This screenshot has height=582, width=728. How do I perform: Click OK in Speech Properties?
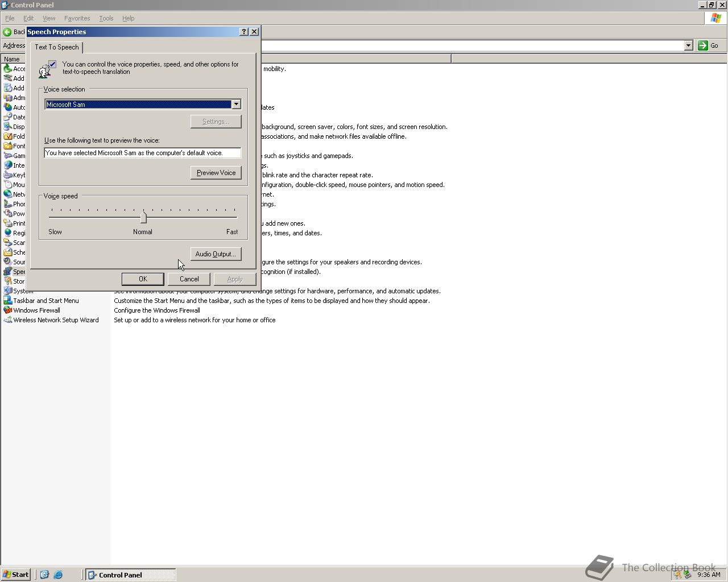coord(143,279)
